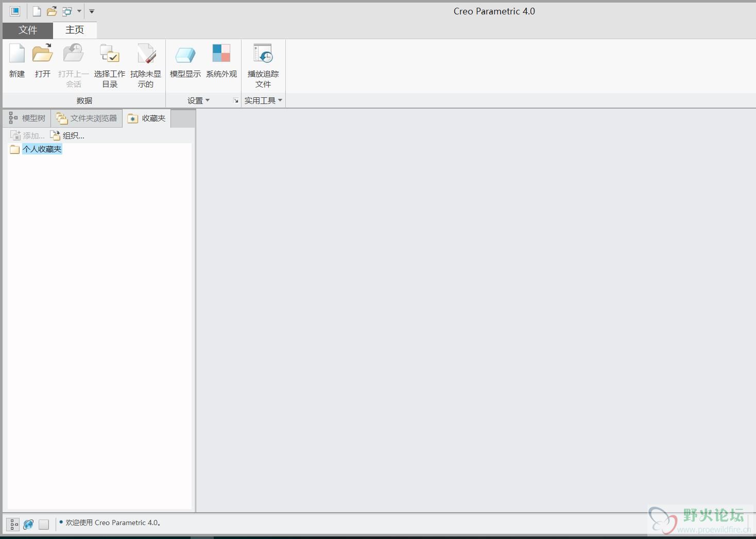Expand the 实用工具 group dropdown
The height and width of the screenshot is (539, 756).
click(263, 100)
